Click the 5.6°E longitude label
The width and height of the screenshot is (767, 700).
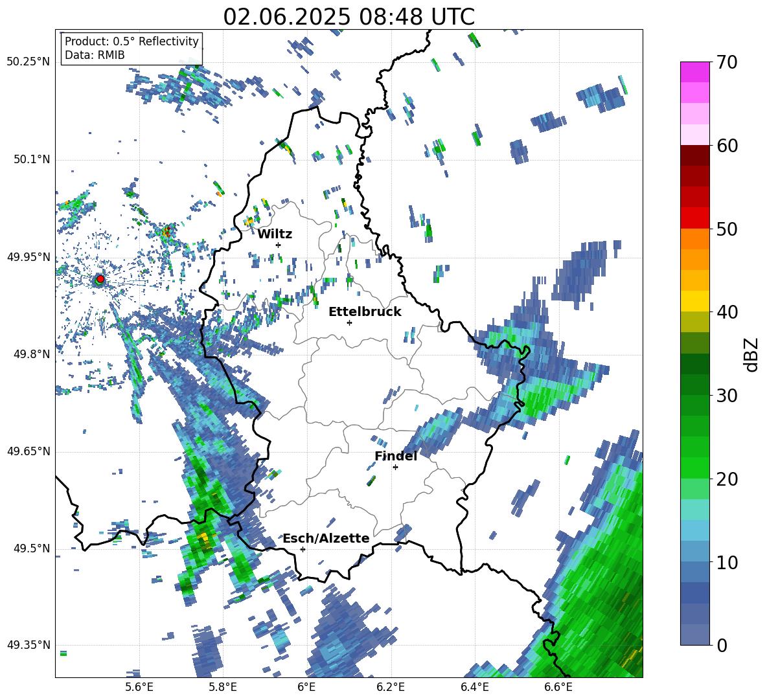coord(139,687)
